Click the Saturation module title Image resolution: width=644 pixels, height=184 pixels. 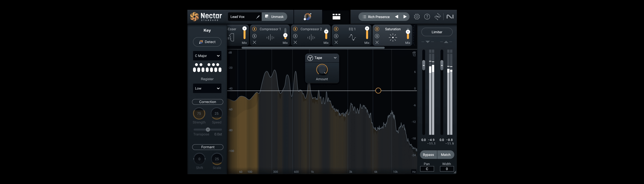pos(393,29)
